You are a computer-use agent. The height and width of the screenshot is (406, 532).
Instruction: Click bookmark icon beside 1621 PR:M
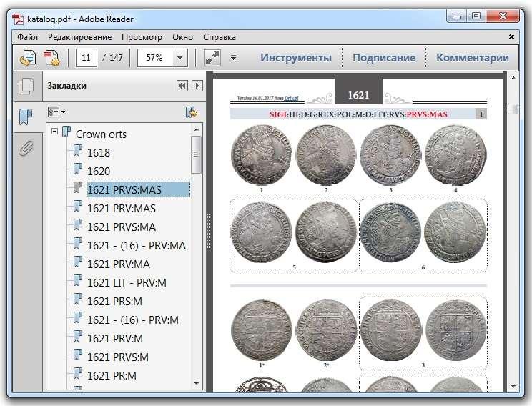78,373
